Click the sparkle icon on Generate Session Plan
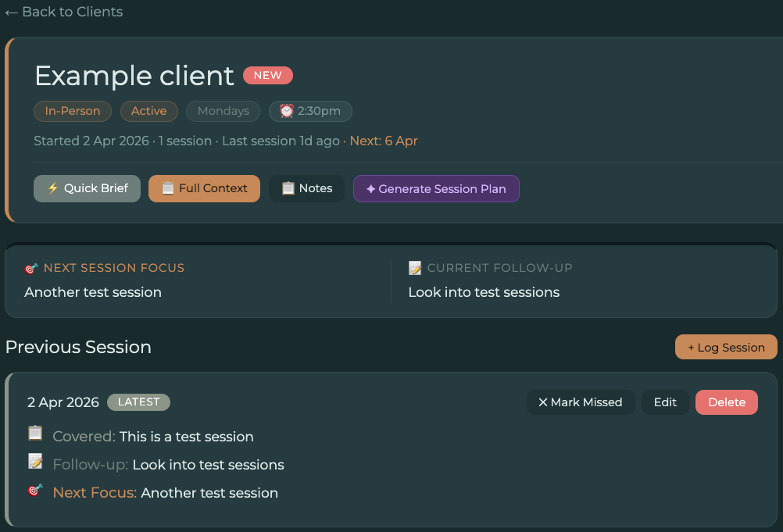Screen dimensions: 783x532 click(x=372, y=188)
